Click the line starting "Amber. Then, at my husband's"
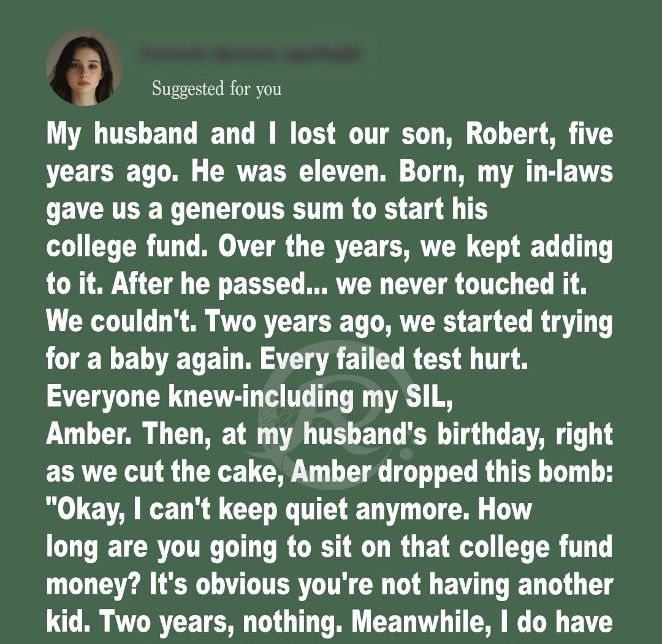Viewport: 662px width, 644px height. pyautogui.click(x=330, y=435)
